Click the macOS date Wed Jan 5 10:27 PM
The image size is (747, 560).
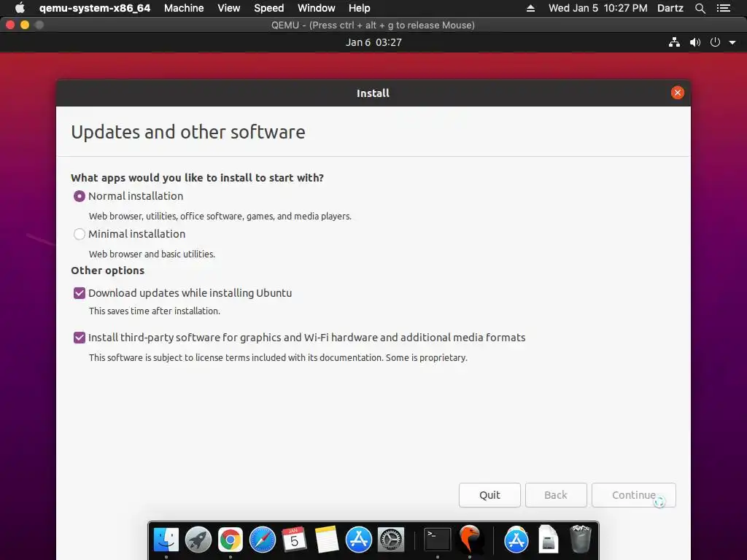click(598, 8)
